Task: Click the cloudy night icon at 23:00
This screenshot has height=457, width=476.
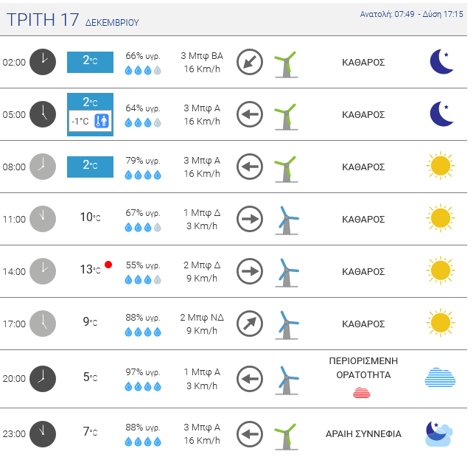Action: (x=438, y=433)
